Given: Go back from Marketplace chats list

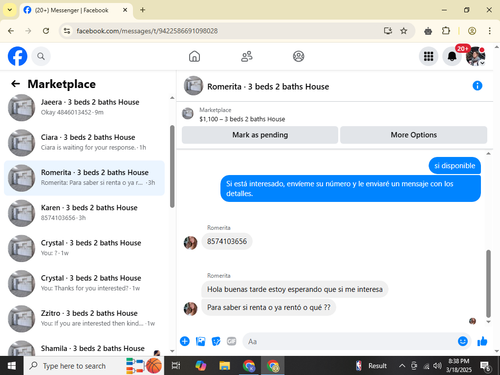Looking at the screenshot, I should 15,84.
